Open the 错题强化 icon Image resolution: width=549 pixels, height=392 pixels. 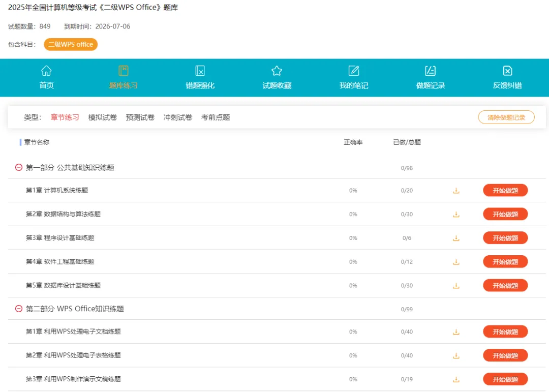click(x=200, y=71)
